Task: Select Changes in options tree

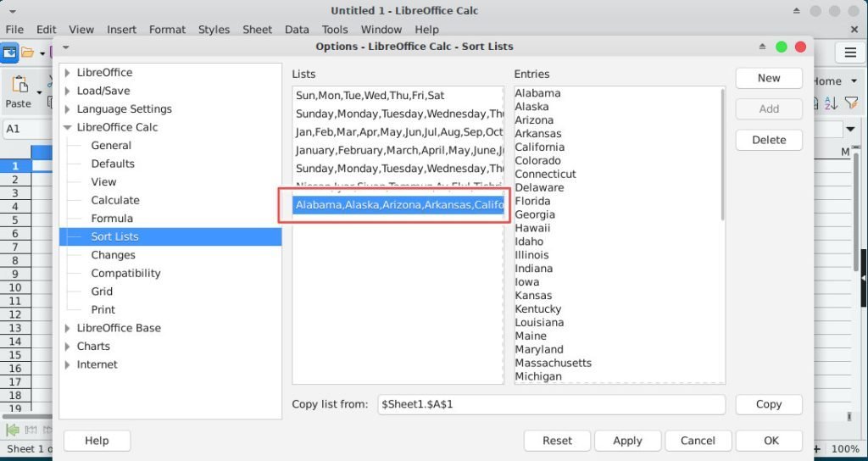Action: click(x=113, y=255)
